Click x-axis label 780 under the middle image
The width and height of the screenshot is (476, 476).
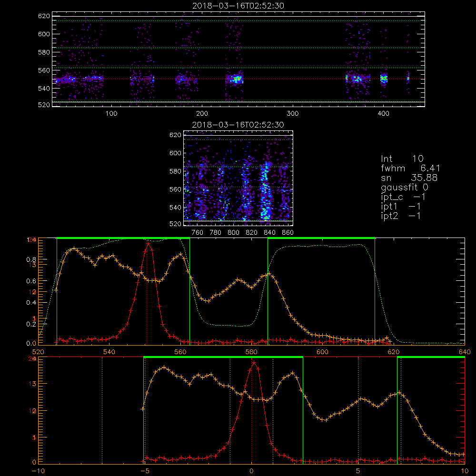pyautogui.click(x=216, y=233)
